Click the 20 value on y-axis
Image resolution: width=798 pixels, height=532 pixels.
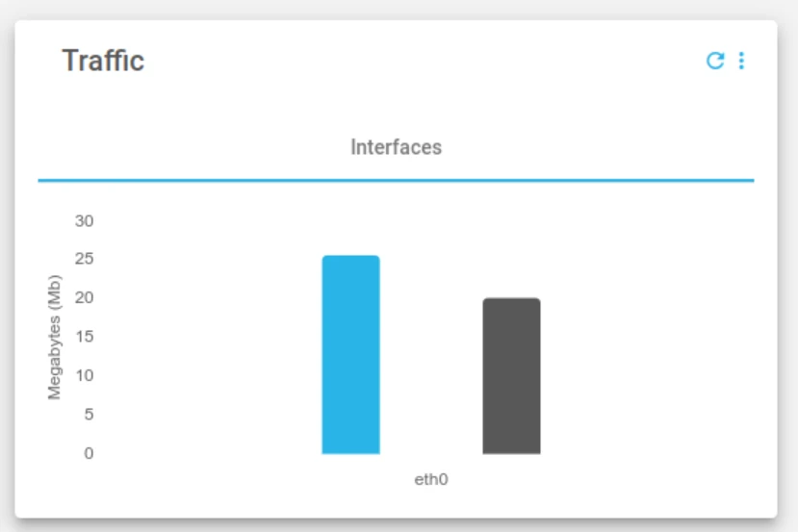[x=85, y=297]
